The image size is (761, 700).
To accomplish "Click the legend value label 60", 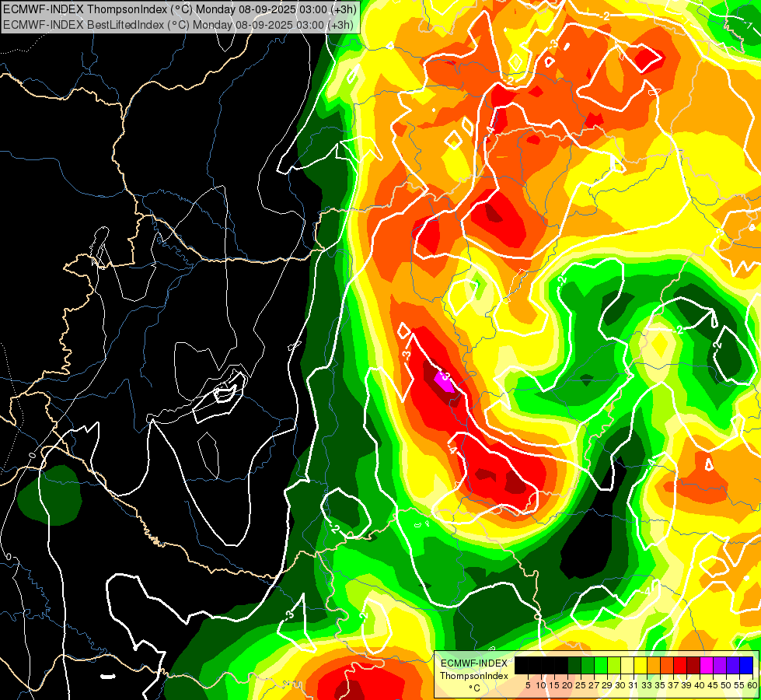I will [752, 685].
